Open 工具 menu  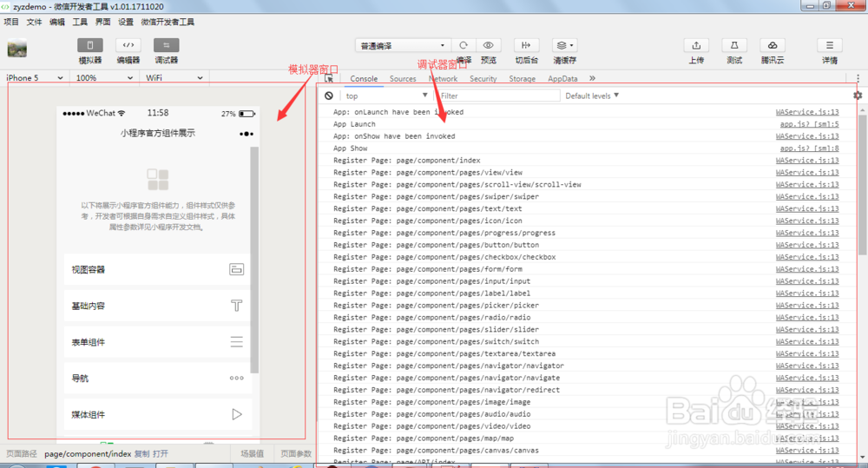pyautogui.click(x=80, y=23)
